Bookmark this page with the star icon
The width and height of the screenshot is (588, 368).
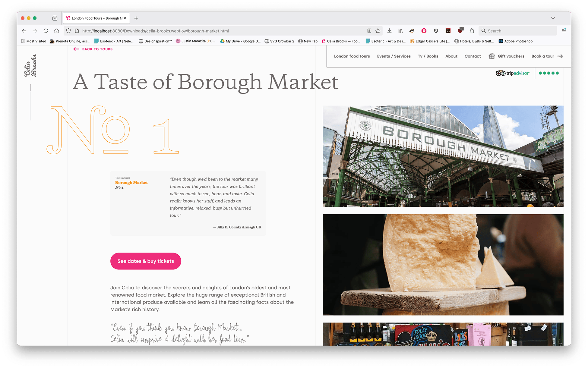click(x=378, y=31)
